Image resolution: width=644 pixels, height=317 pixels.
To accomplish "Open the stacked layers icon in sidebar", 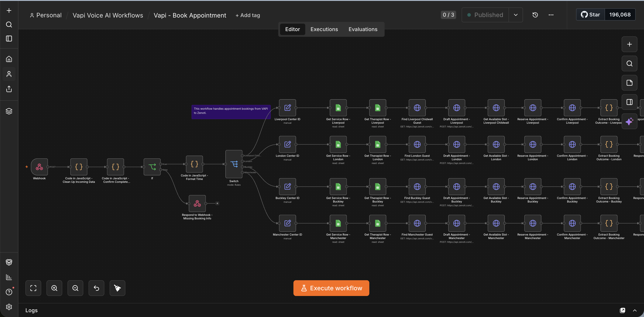I will [9, 111].
